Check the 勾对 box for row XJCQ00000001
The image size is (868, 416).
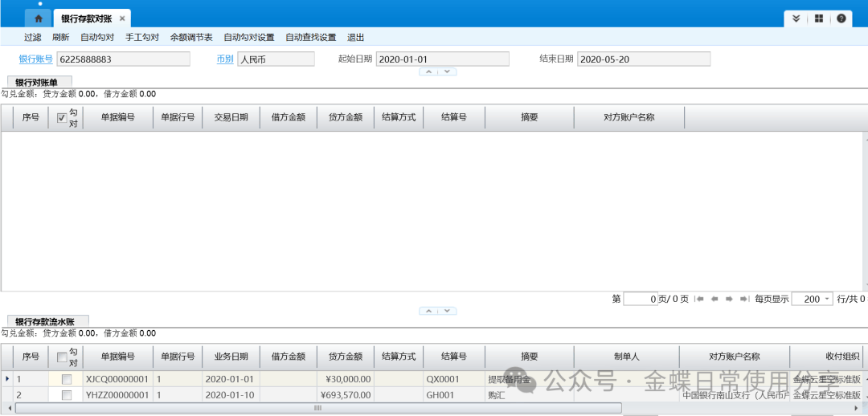tap(67, 379)
